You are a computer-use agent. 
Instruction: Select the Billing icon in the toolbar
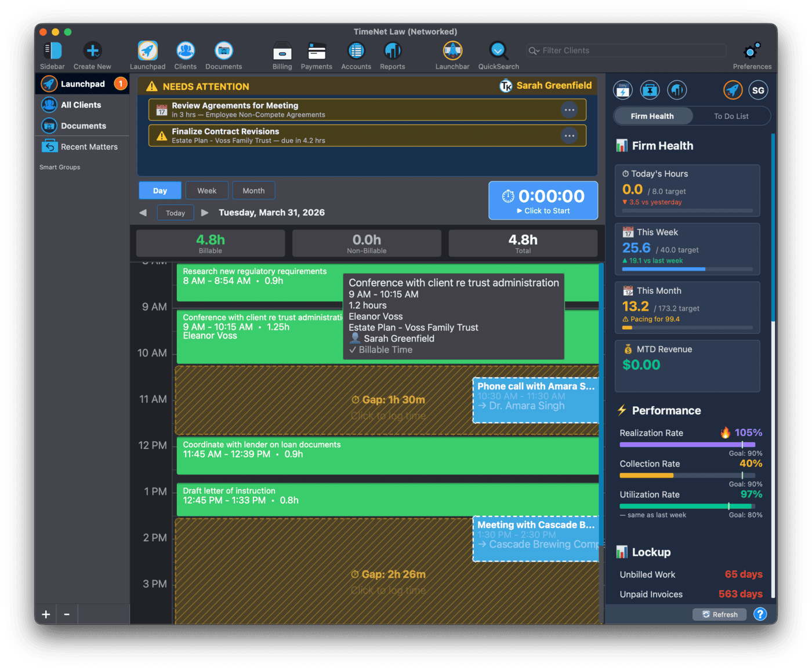click(x=282, y=51)
